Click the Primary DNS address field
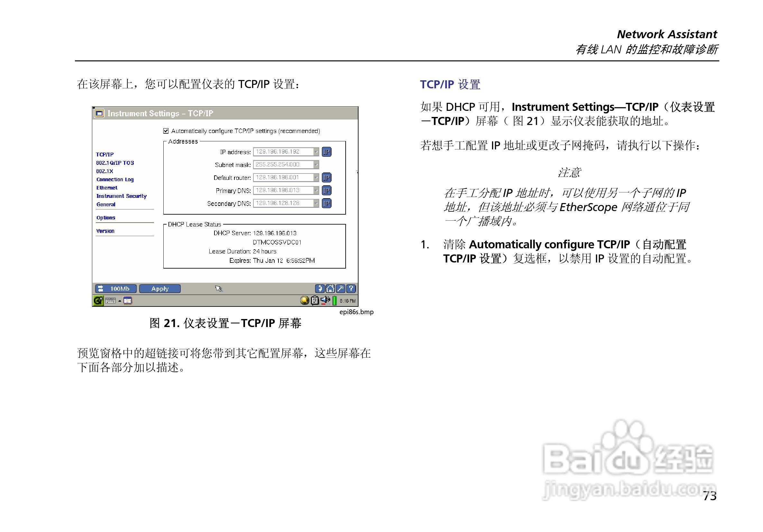Screen dimensions: 763x532 tap(283, 190)
